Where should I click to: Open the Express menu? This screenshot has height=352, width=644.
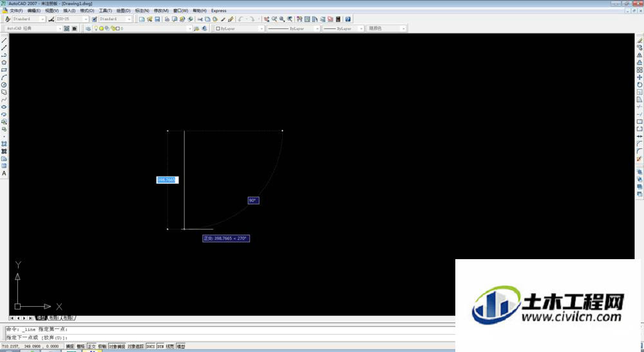pos(218,11)
